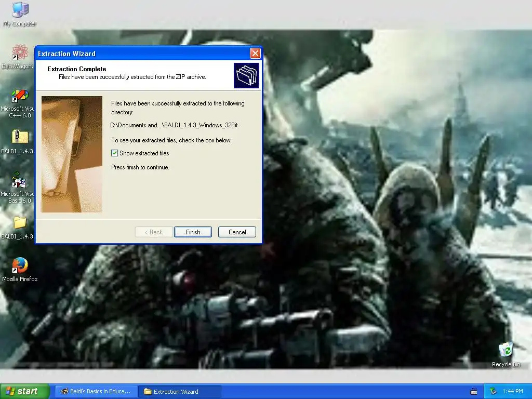Close the Extraction Wizard window
The width and height of the screenshot is (532, 399).
click(255, 54)
